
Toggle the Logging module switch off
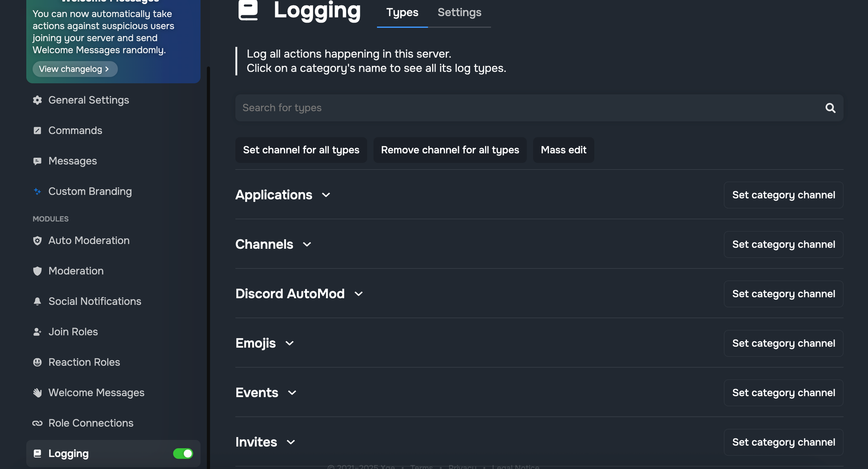(183, 453)
